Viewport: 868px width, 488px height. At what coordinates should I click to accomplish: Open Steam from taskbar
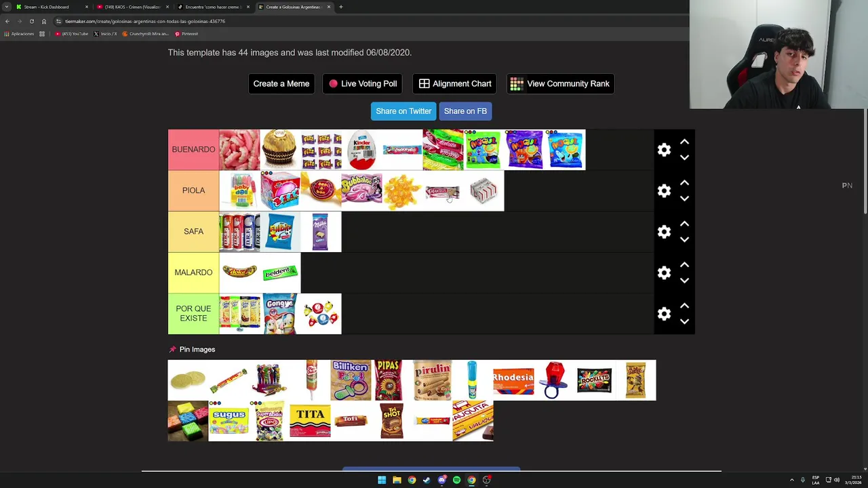(x=427, y=480)
